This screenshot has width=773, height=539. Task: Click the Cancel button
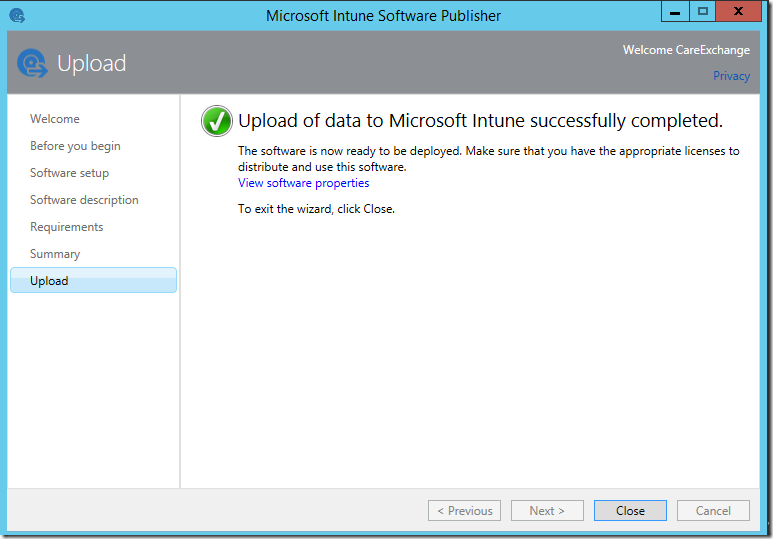[713, 510]
